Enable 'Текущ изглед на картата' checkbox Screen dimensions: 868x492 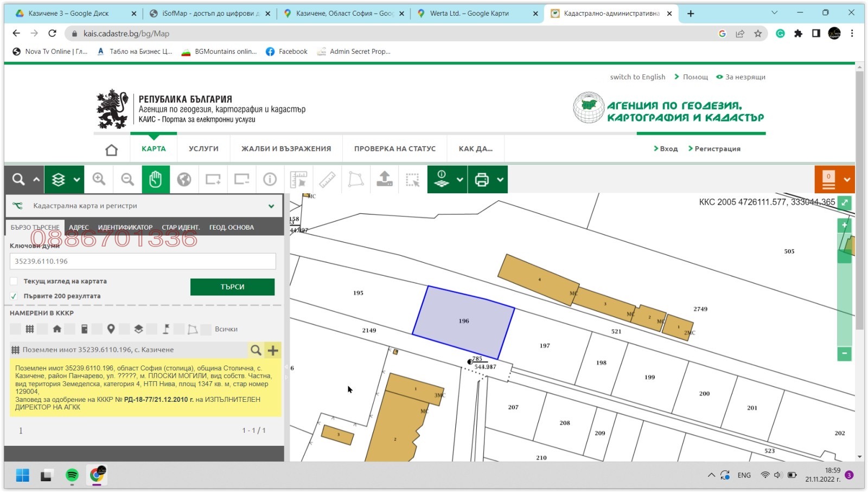point(14,281)
